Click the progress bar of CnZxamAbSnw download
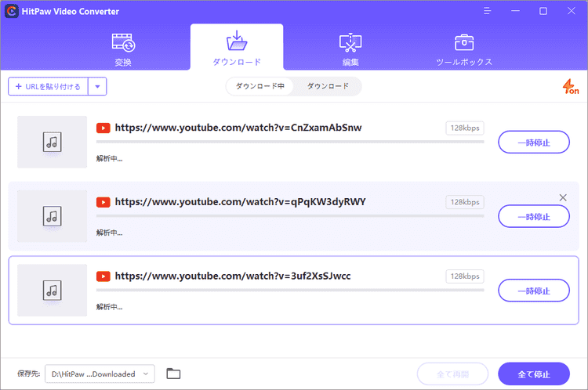 [x=290, y=142]
